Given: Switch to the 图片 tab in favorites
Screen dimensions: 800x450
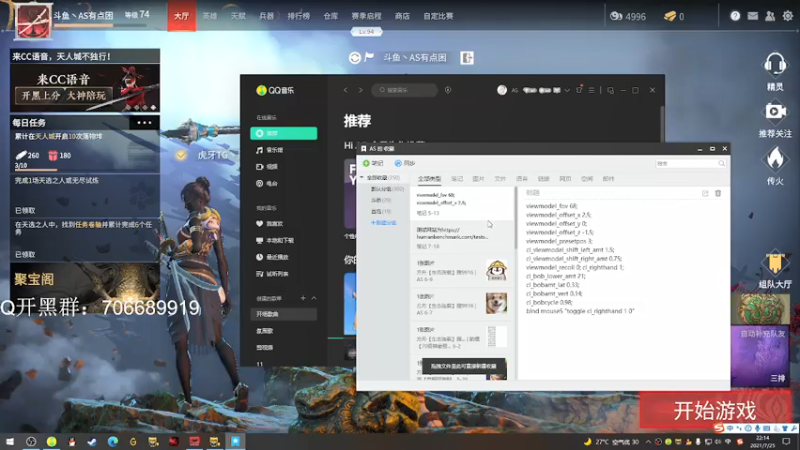Looking at the screenshot, I should pos(478,179).
